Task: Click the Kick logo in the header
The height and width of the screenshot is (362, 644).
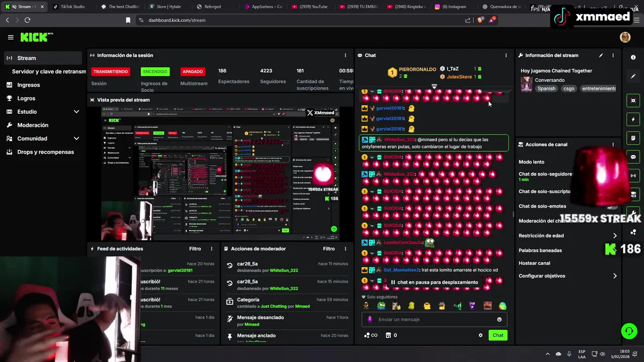Action: tap(36, 37)
